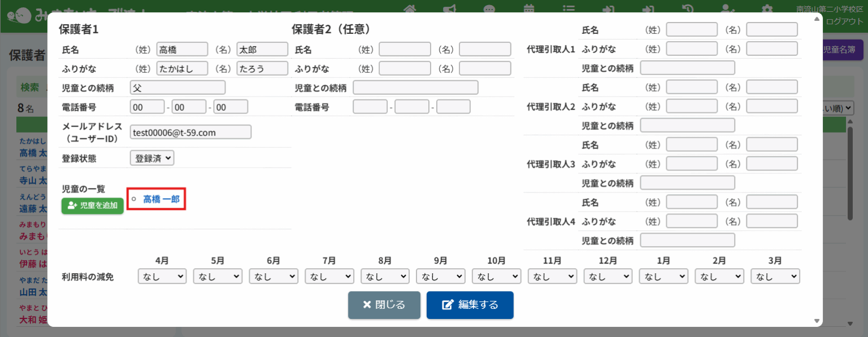Expand the 4月 fee reduction dropdown

[162, 277]
